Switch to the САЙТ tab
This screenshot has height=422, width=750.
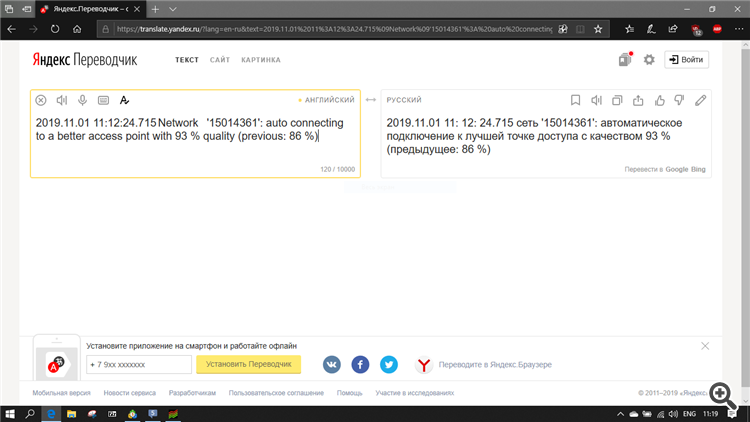(220, 60)
